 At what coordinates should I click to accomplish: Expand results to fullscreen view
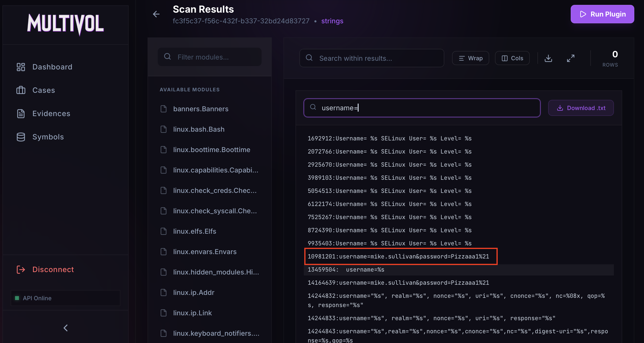tap(570, 58)
